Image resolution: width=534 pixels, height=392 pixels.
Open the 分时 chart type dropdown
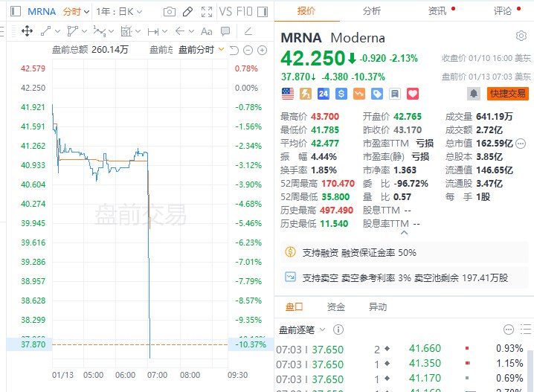coord(76,12)
